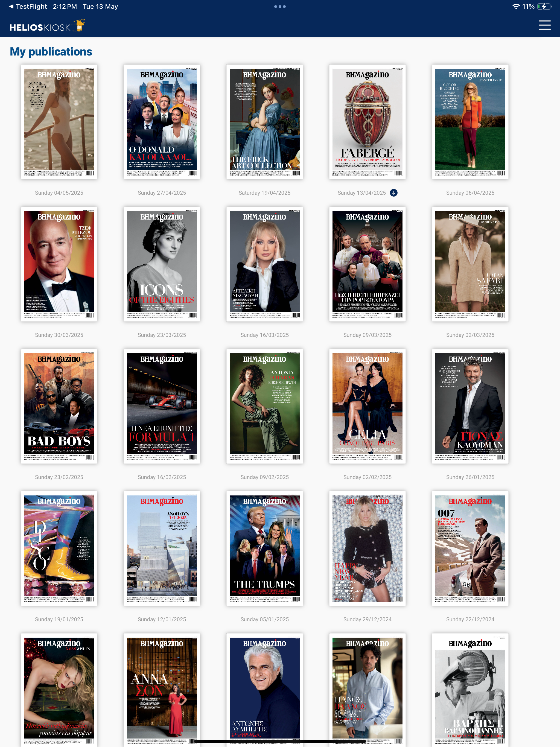Open the Summer Is Almost Here issue
The height and width of the screenshot is (747, 560).
[x=59, y=122]
